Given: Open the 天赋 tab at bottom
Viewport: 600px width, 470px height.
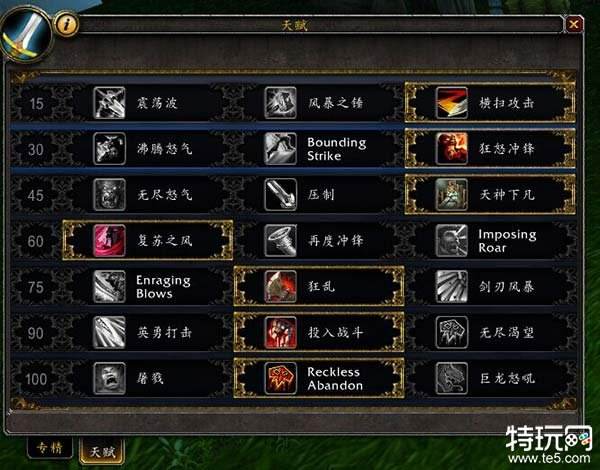Looking at the screenshot, I should (x=102, y=451).
